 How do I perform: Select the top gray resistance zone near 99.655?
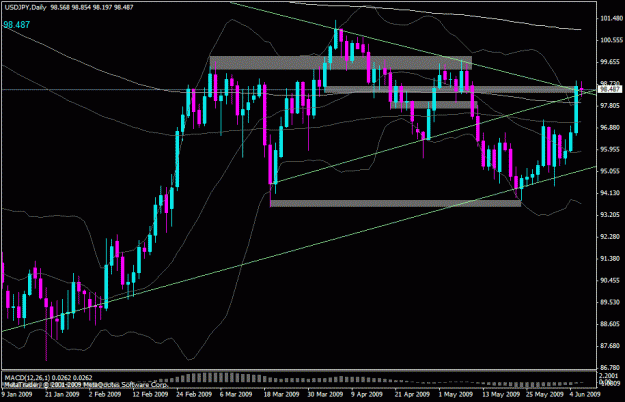341,63
